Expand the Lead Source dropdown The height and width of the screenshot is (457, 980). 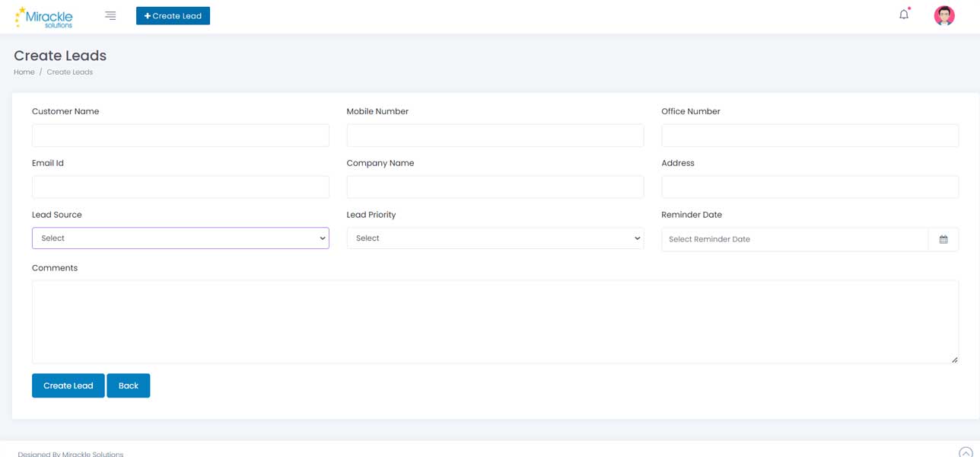180,238
